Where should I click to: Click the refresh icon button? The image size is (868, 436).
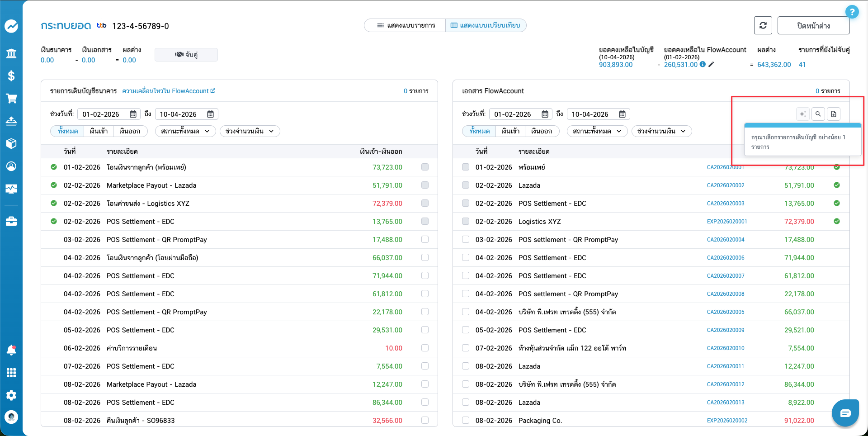[763, 25]
